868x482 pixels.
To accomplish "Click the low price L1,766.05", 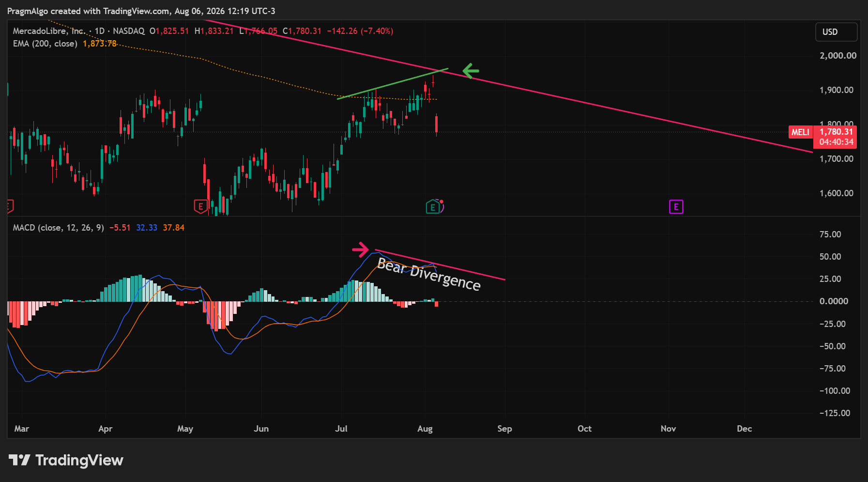I will [x=259, y=31].
